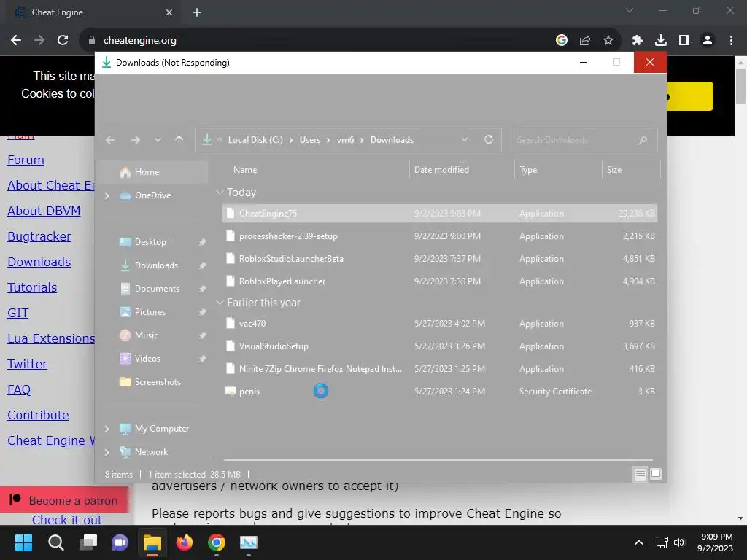Viewport: 747px width, 560px height.
Task: Toggle Chrome side panel
Action: click(x=684, y=41)
